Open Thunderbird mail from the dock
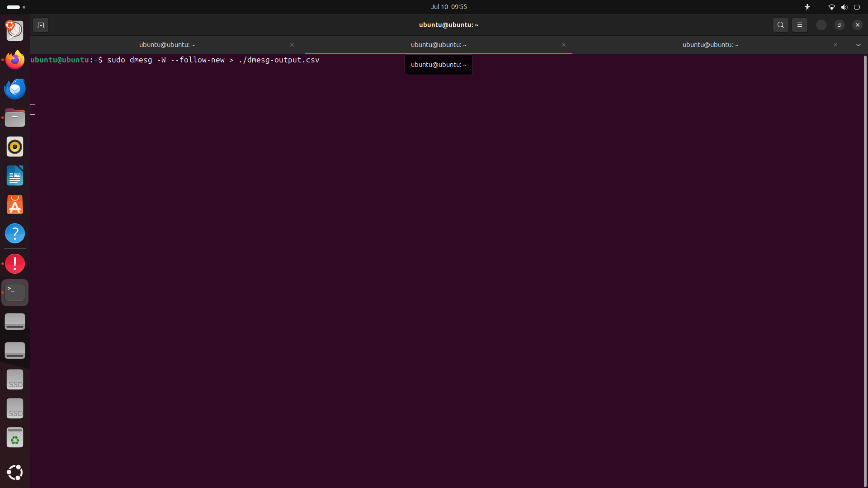868x488 pixels. [15, 89]
